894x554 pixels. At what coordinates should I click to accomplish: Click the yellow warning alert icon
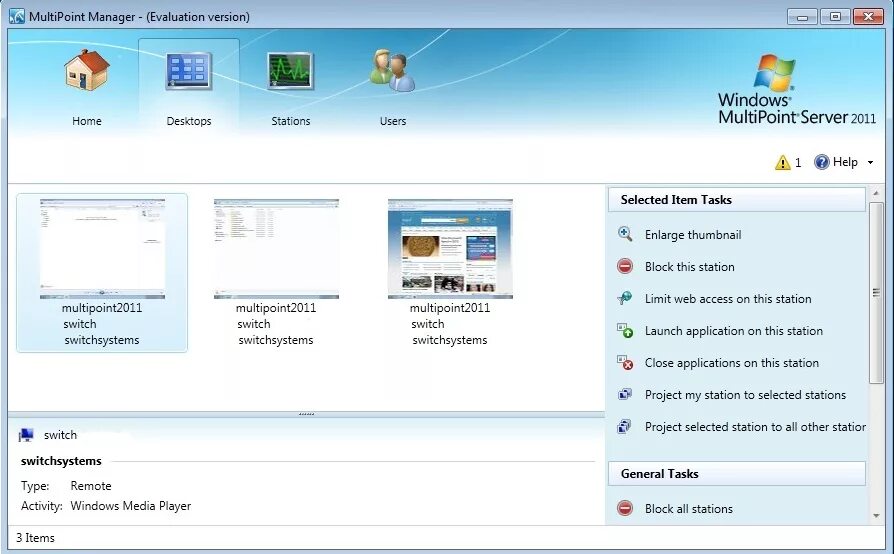(782, 162)
